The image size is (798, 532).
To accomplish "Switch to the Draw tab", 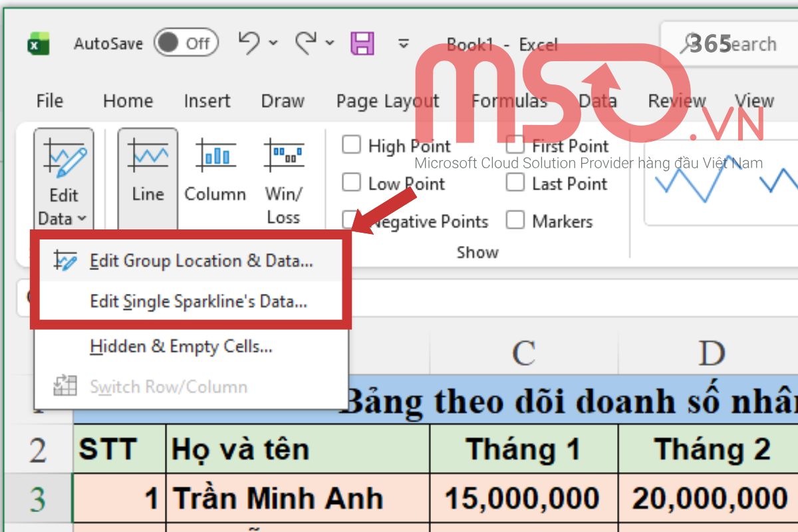I will click(283, 101).
